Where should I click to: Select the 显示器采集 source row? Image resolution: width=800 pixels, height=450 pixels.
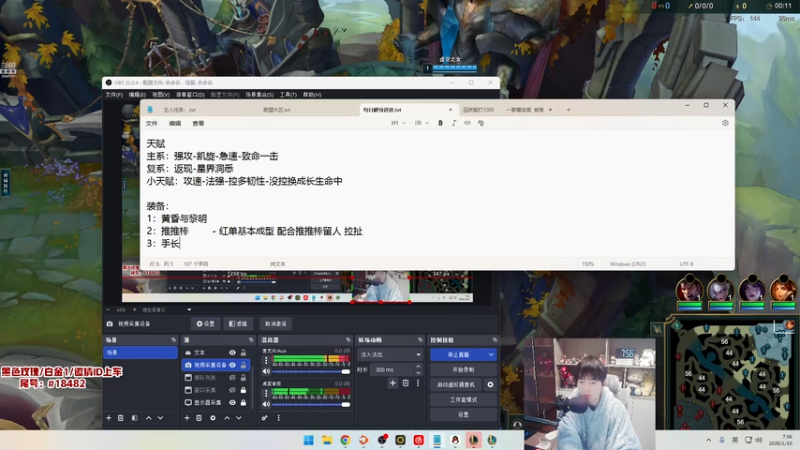point(216,403)
